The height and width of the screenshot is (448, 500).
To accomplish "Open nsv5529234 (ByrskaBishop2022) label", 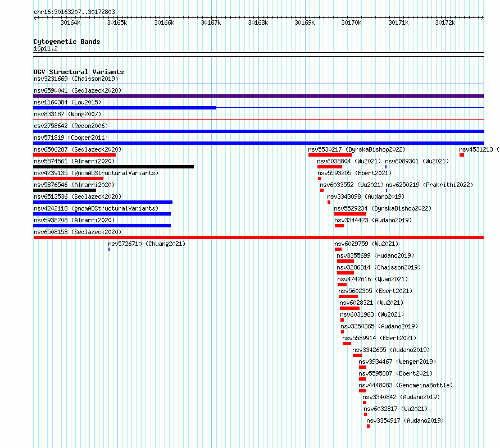I will 383,208.
